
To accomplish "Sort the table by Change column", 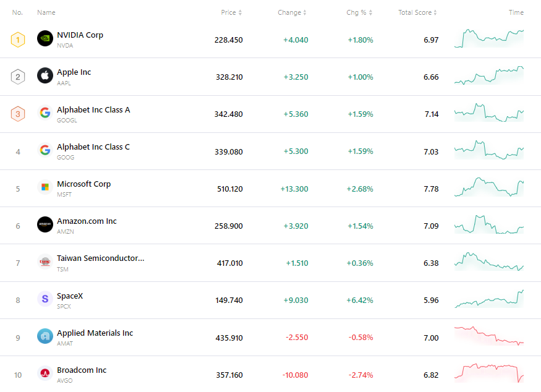I will (x=292, y=12).
